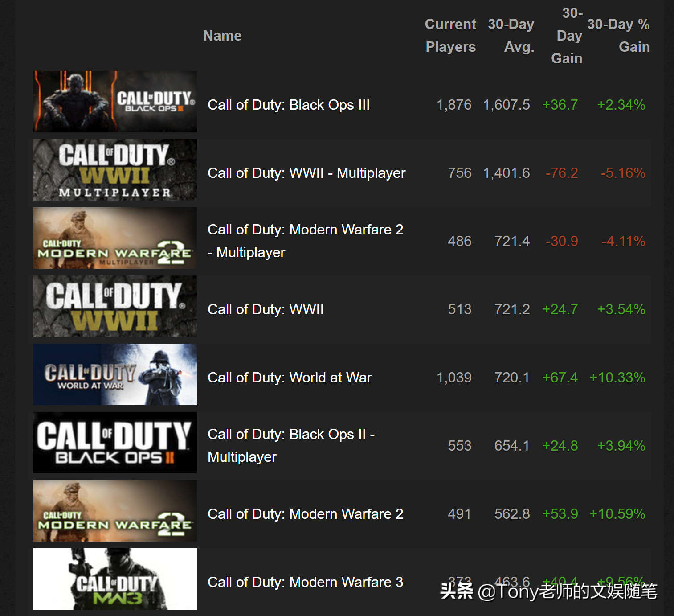Select the +36.7 gain value
This screenshot has width=674, height=616.
pyautogui.click(x=560, y=105)
